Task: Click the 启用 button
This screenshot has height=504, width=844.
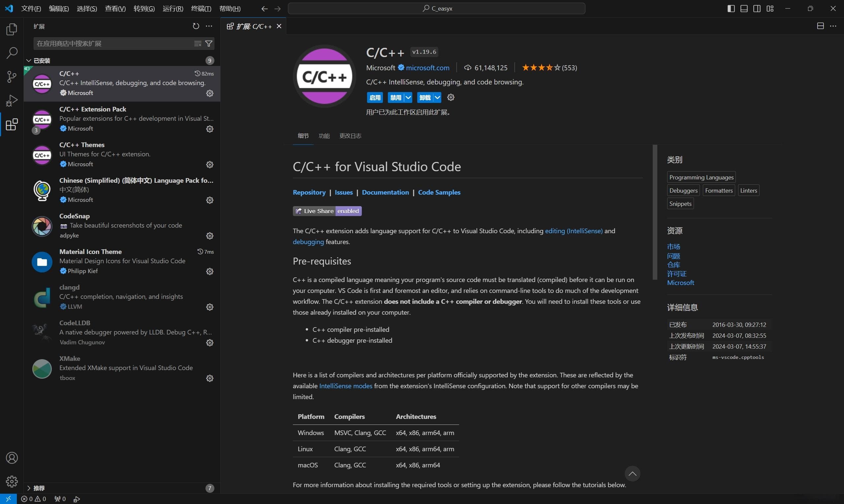Action: 375,98
